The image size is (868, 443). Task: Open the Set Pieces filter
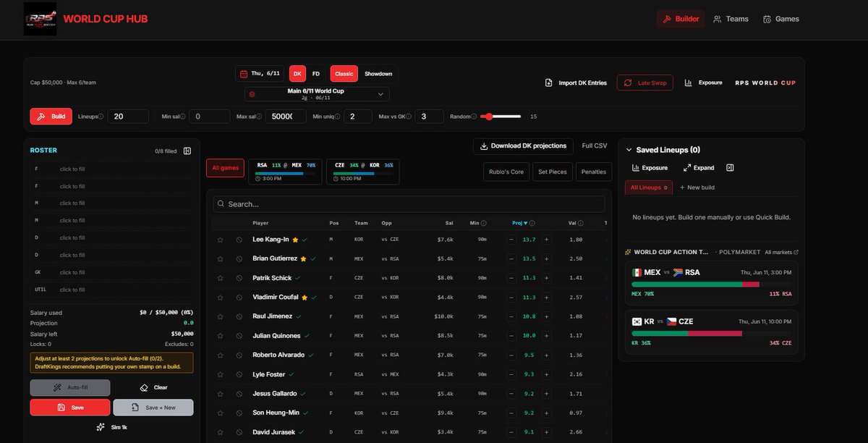(x=552, y=172)
